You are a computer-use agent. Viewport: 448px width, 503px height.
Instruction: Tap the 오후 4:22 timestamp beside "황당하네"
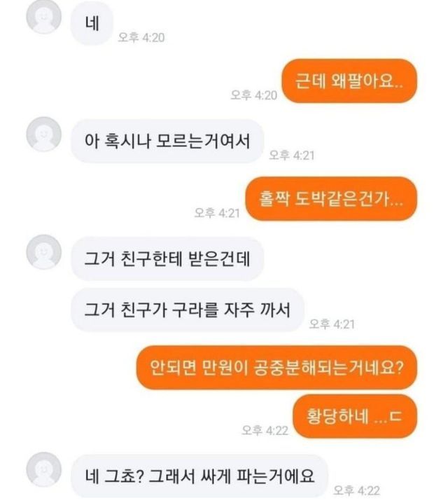(265, 430)
